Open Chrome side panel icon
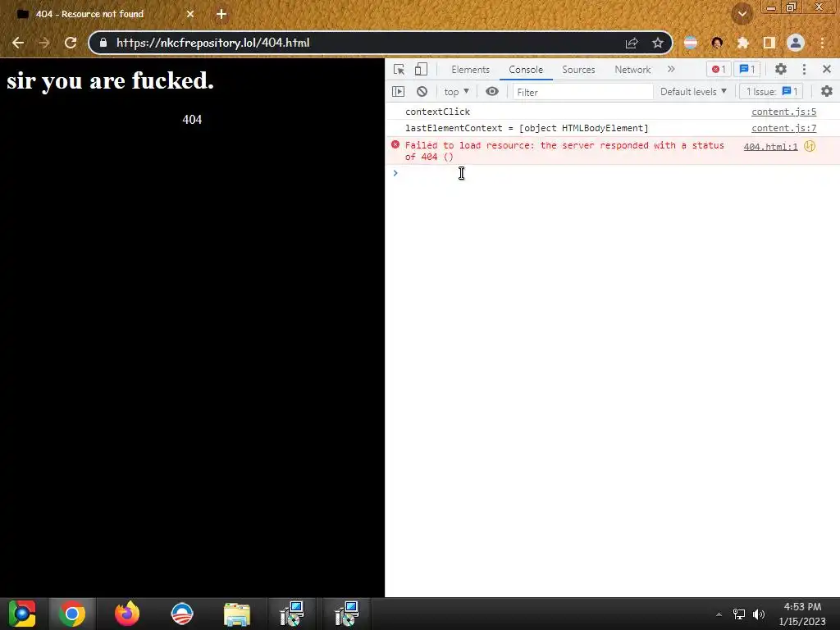 click(769, 43)
